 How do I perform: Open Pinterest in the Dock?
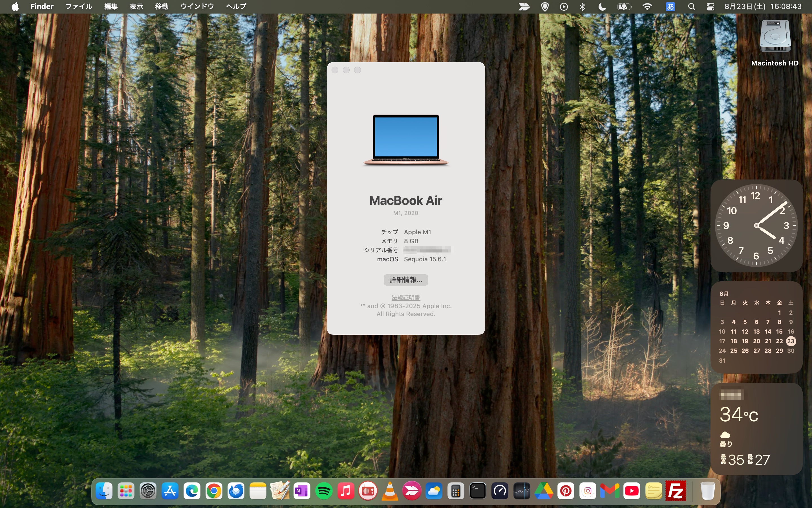coord(566,491)
